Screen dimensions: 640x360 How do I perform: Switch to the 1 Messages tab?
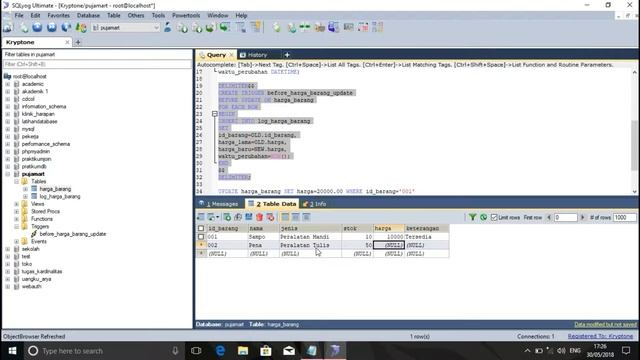coord(218,204)
